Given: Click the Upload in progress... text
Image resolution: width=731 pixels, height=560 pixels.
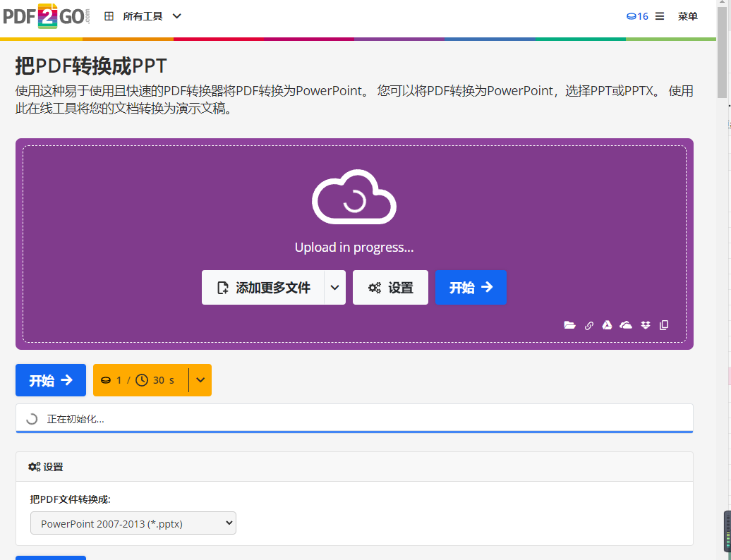Looking at the screenshot, I should pos(354,248).
